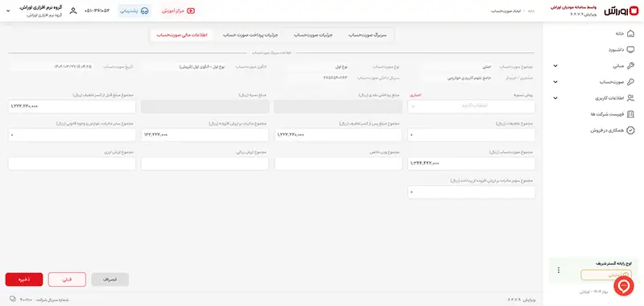644x306 pixels.
Task: Click the disabled مبلغ پرداختی نقدی field
Action: 338,106
